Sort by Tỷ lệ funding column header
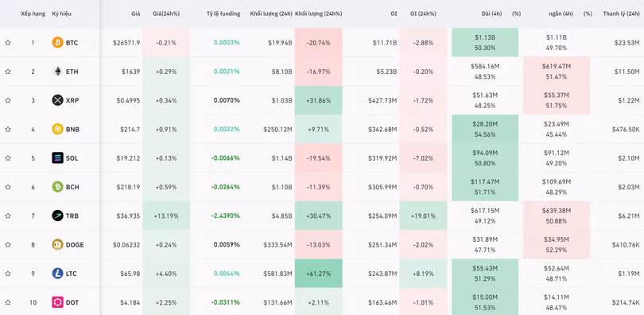The image size is (644, 315). pyautogui.click(x=223, y=14)
